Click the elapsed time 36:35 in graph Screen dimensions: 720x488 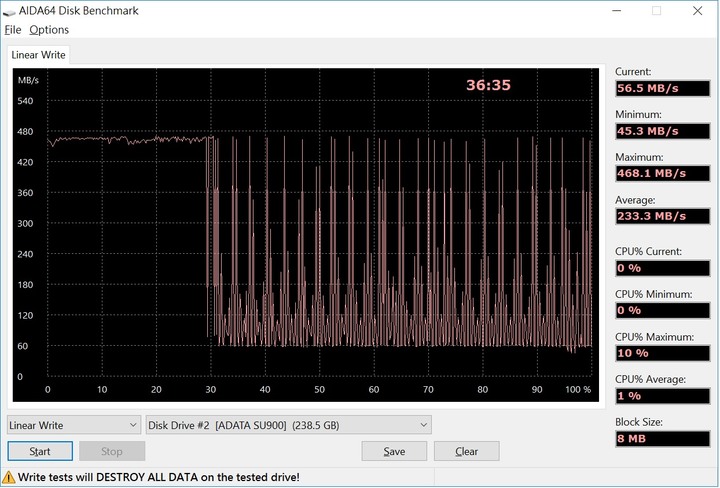tap(489, 85)
